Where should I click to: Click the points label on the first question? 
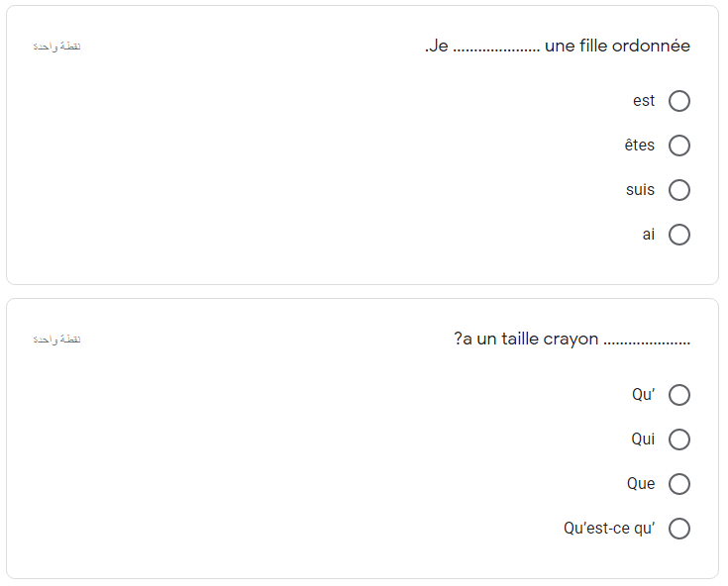tap(56, 47)
